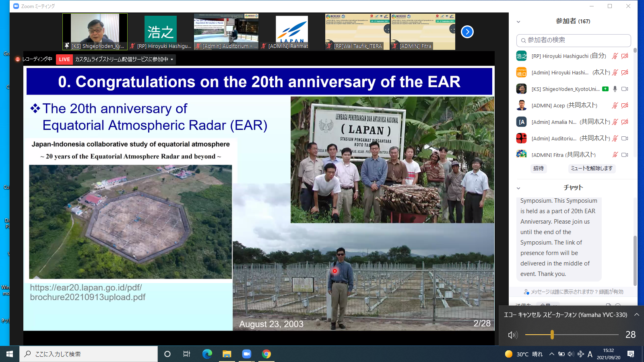Click camera icon for [Admin] Amalia N
This screenshot has width=644, height=362.
tap(625, 122)
